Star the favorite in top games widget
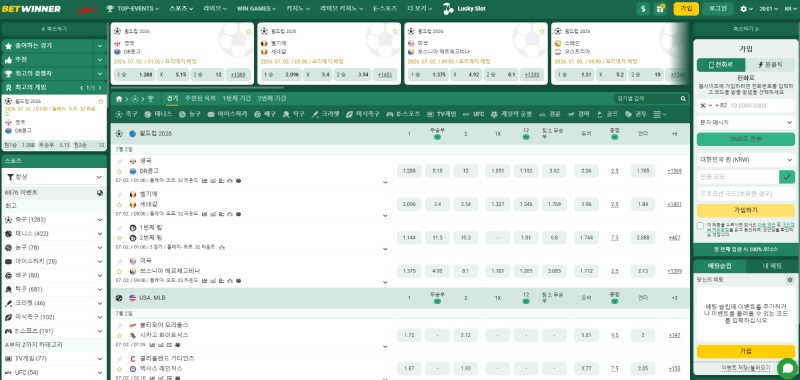This screenshot has height=380, width=800. [101, 102]
